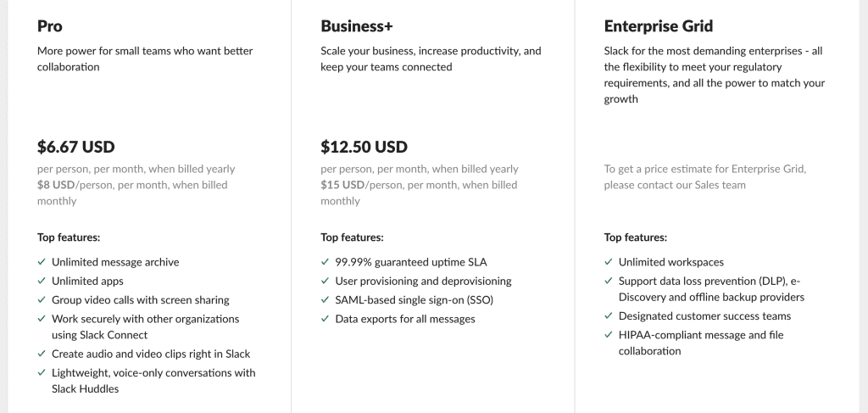The image size is (868, 413).
Task: Click the $12.50 USD price text
Action: coord(364,147)
